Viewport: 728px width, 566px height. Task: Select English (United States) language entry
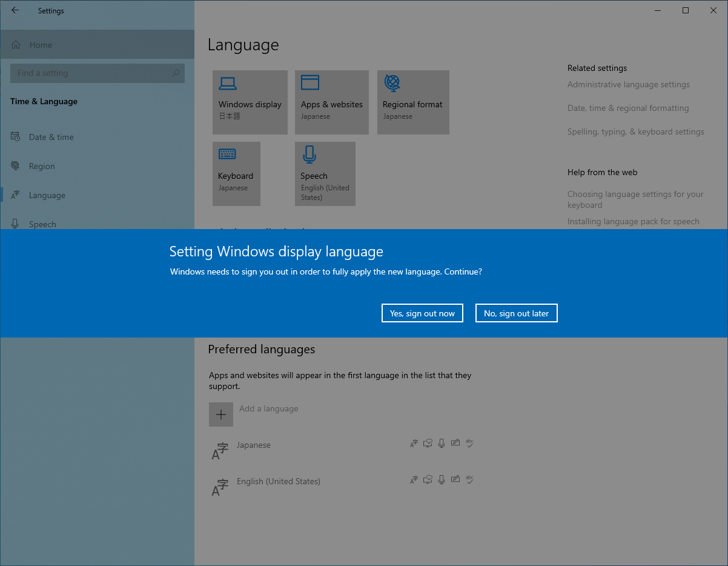click(278, 482)
